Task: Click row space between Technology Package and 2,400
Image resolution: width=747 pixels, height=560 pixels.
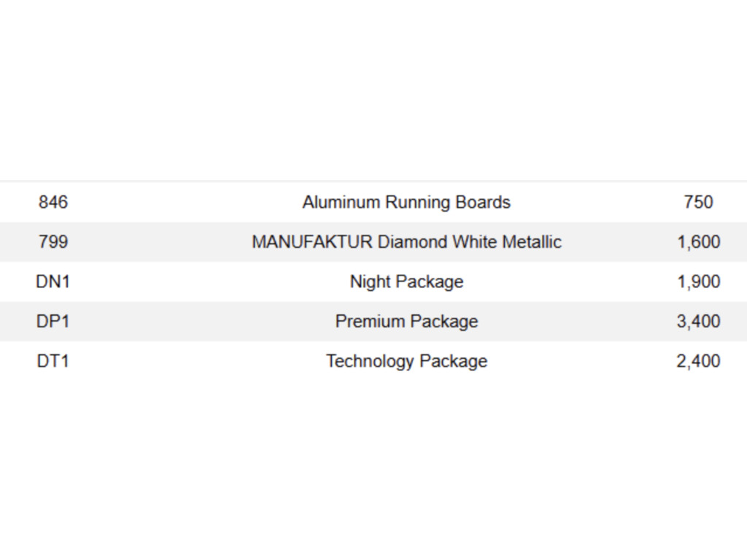Action: click(x=582, y=361)
